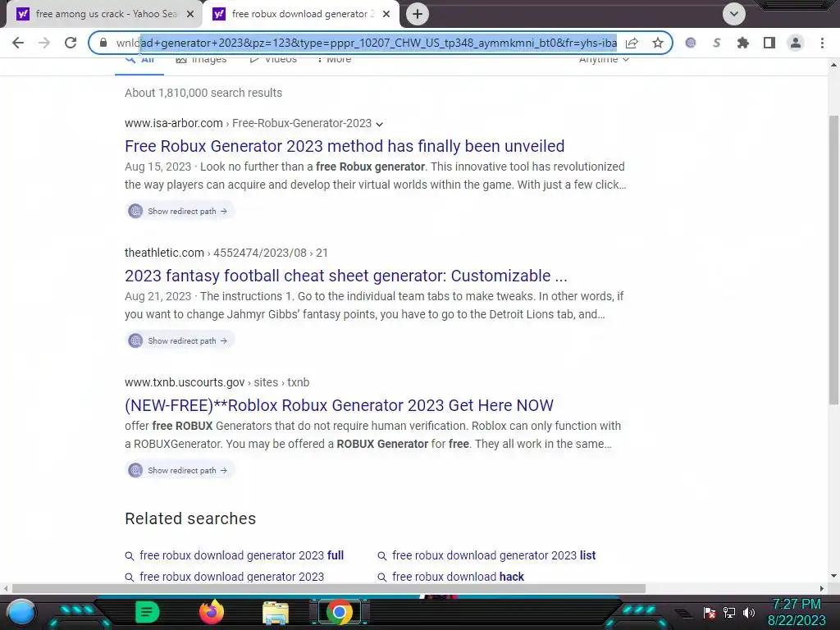Click the browser forward arrow
The height and width of the screenshot is (630, 840).
click(44, 43)
